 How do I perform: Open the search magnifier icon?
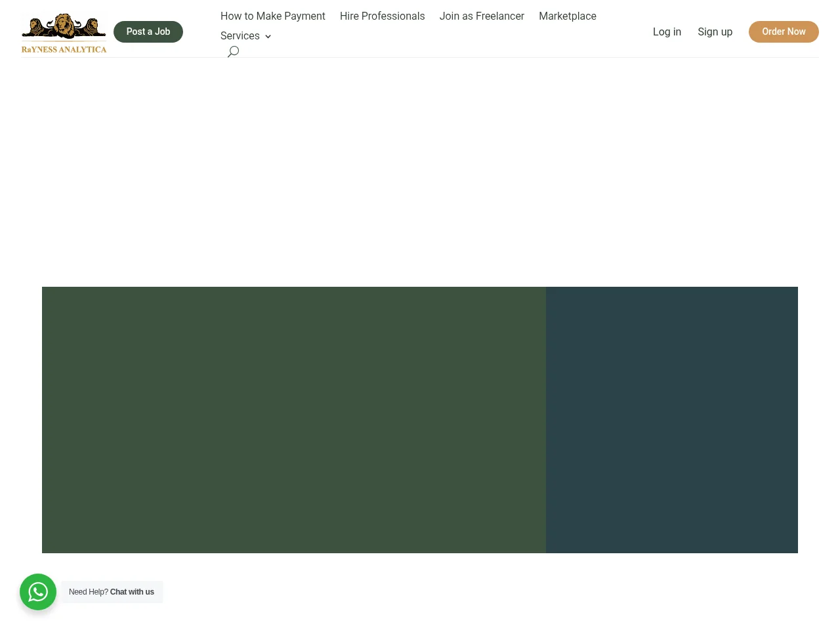(233, 51)
